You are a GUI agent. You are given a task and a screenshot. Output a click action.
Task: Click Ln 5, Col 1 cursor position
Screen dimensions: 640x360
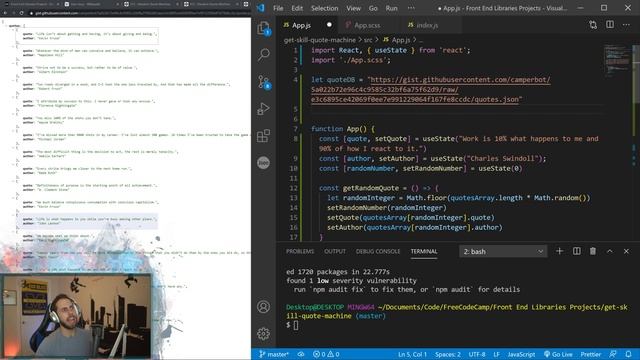pyautogui.click(x=412, y=354)
